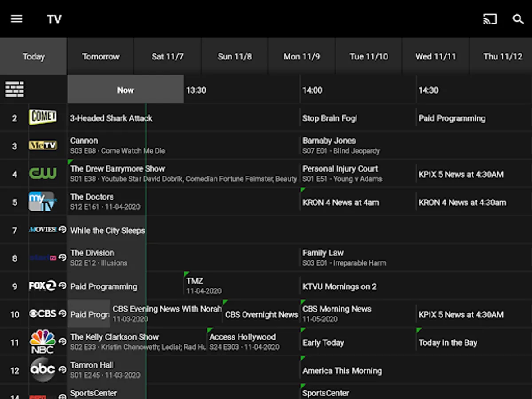Open 3-Headed Shark Attack program

[x=184, y=118]
